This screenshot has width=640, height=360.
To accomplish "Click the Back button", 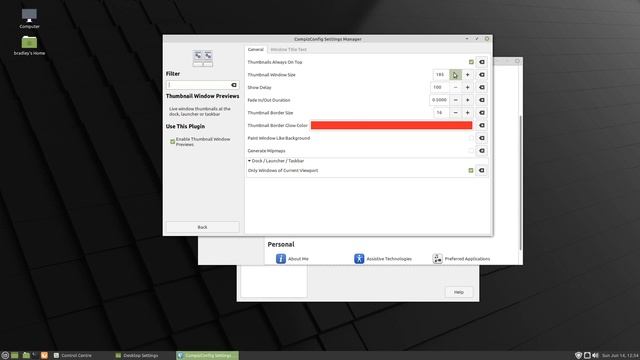I will point(202,227).
